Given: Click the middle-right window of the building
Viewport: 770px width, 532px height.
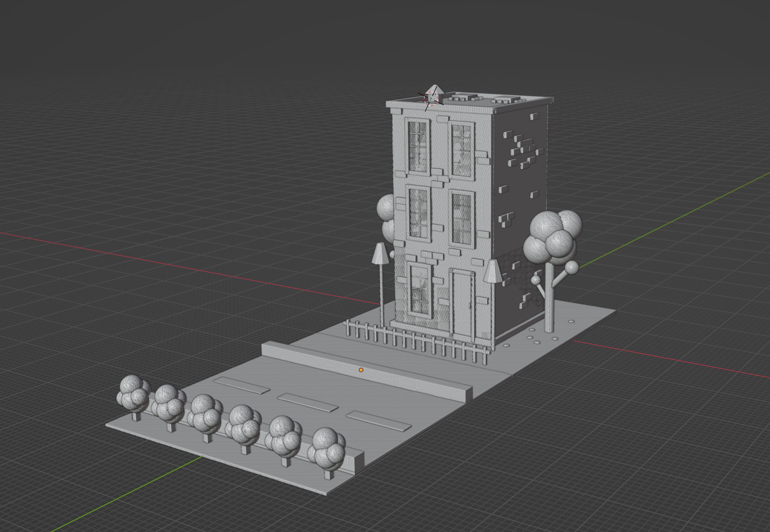Looking at the screenshot, I should (462, 219).
